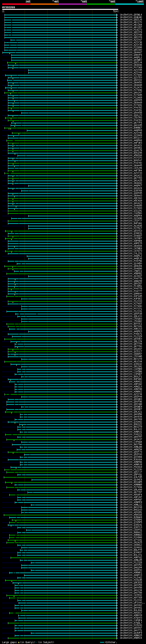Select the AV393269 query sequence label

(x=8, y=7)
